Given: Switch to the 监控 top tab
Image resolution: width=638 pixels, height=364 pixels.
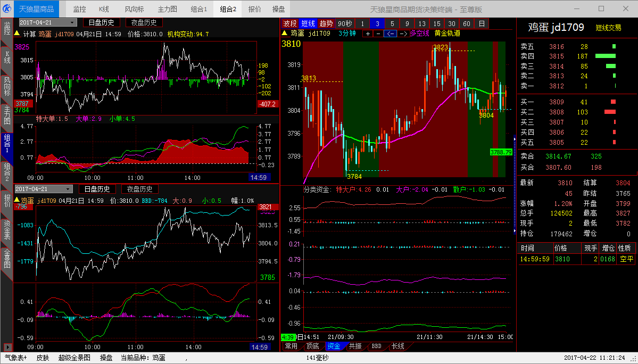Looking at the screenshot, I should click(80, 9).
